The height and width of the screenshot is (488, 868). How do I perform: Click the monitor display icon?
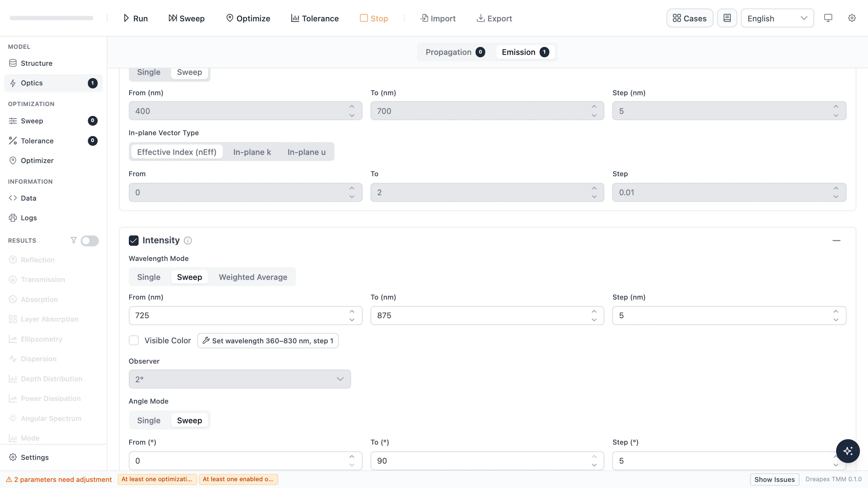[828, 18]
